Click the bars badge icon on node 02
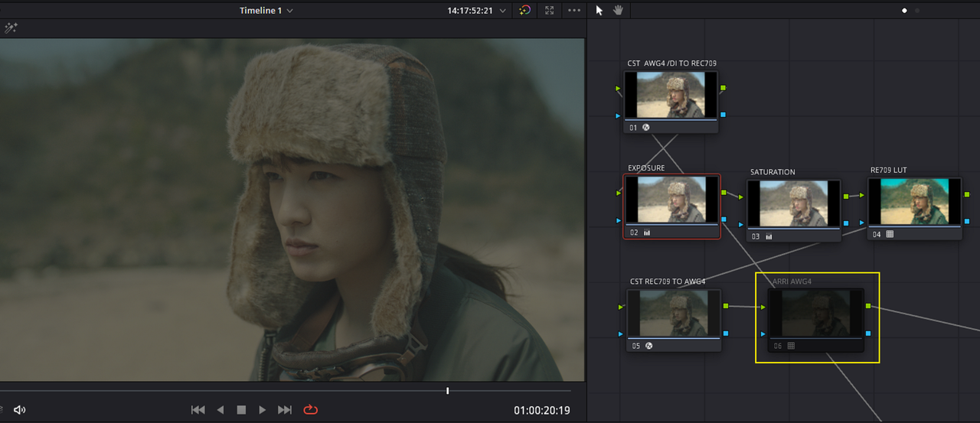Viewport: 980px width, 423px height. pyautogui.click(x=647, y=233)
